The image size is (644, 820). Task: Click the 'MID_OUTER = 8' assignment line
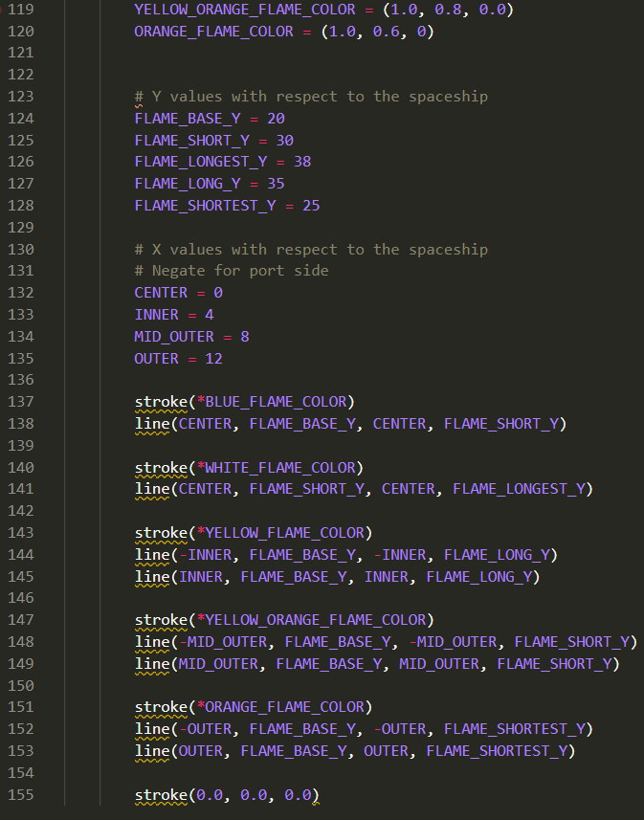(x=191, y=337)
